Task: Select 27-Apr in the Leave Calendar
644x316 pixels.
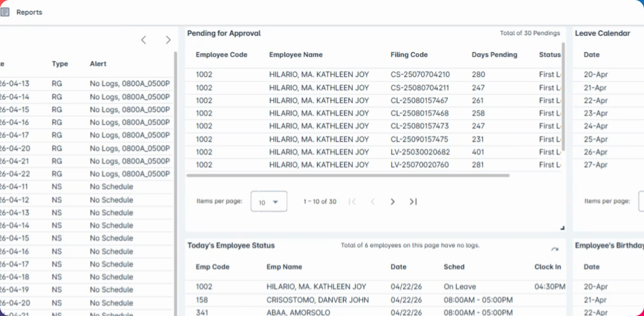Action: tap(596, 165)
